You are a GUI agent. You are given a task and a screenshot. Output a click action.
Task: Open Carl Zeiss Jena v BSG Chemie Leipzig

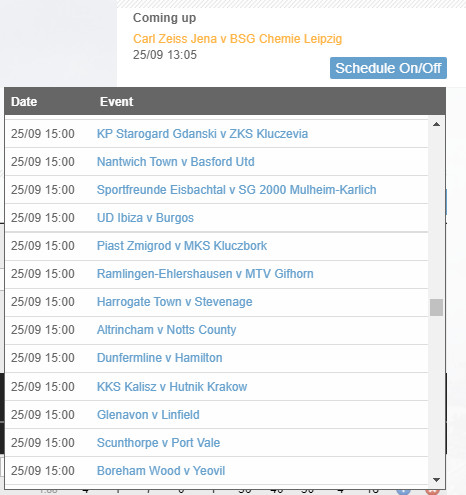237,39
